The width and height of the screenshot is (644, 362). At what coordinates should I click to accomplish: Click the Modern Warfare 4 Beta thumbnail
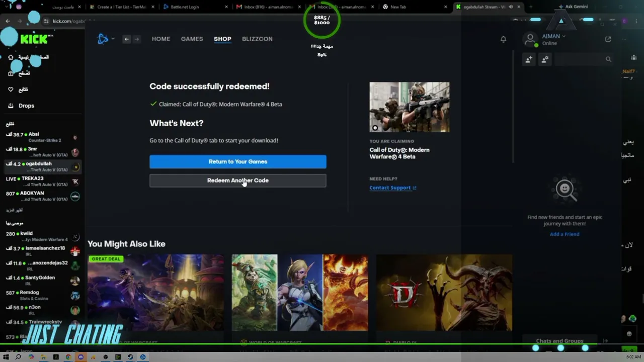[410, 107]
